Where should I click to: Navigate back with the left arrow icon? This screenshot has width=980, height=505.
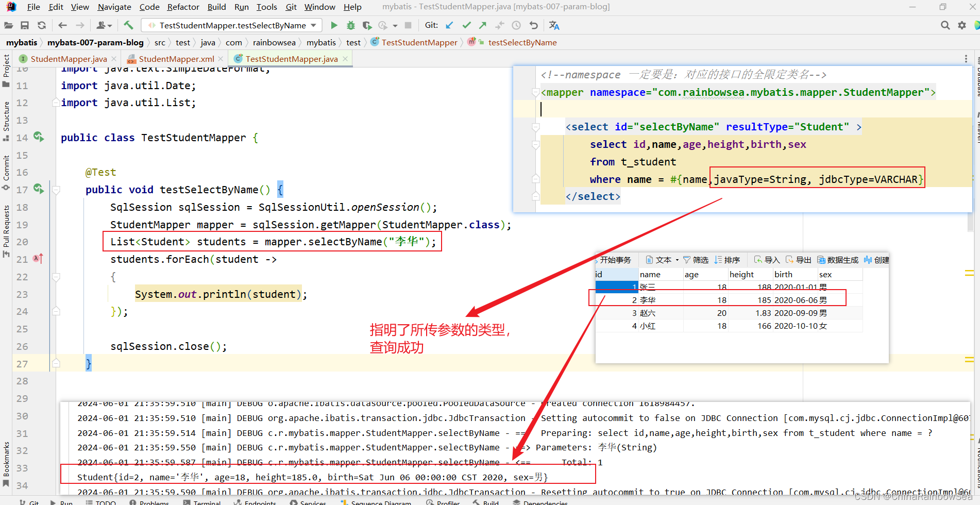click(x=62, y=25)
